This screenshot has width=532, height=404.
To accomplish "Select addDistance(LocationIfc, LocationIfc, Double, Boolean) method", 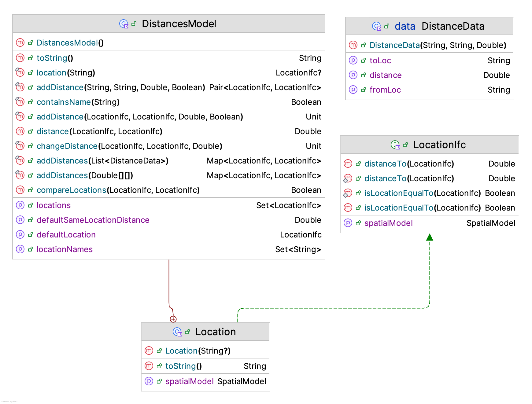I will [x=140, y=117].
